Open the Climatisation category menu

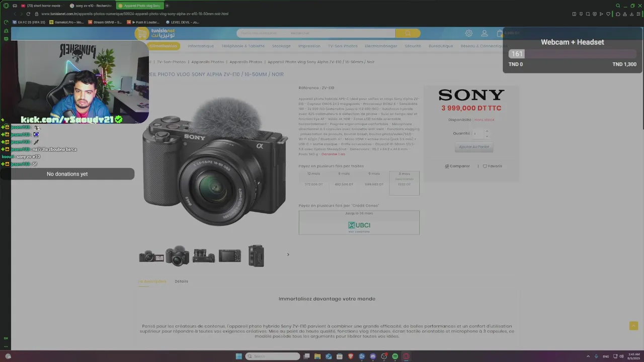(163, 46)
